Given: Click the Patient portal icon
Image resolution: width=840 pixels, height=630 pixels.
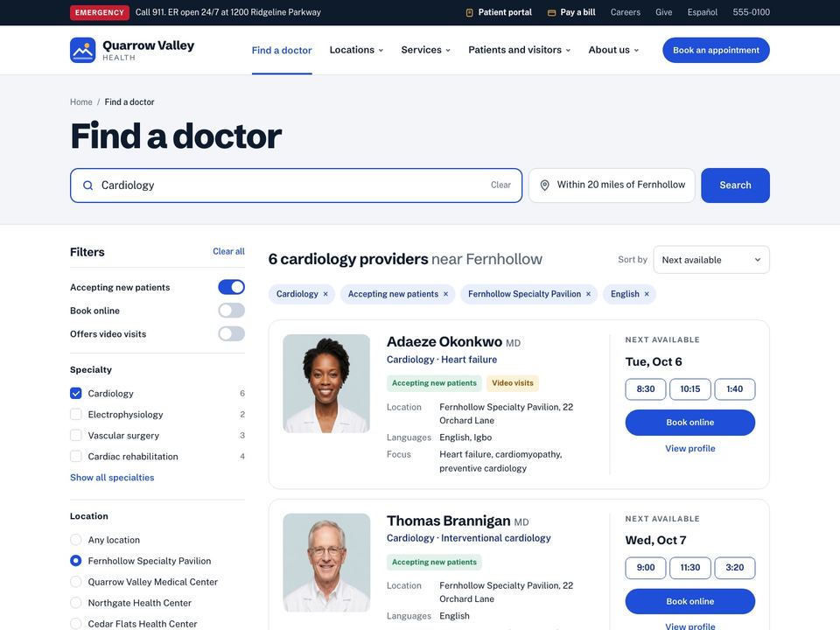Looking at the screenshot, I should click(x=469, y=12).
